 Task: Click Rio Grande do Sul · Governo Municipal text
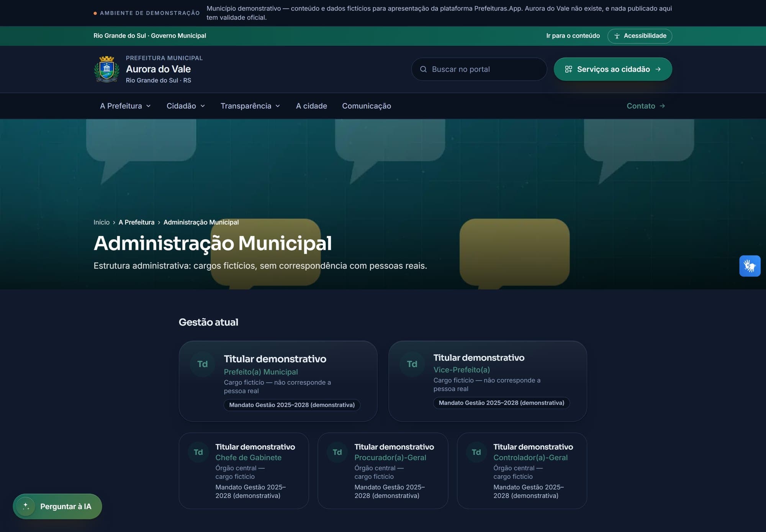(x=150, y=36)
